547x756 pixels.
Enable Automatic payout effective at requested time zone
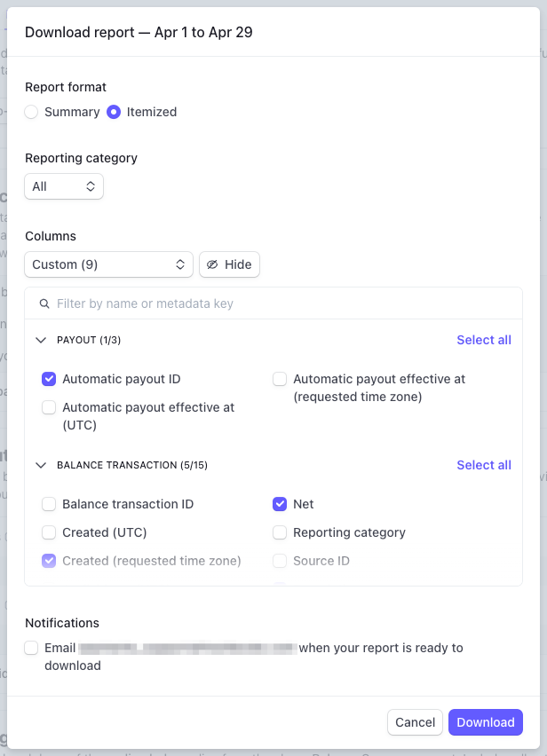click(280, 379)
